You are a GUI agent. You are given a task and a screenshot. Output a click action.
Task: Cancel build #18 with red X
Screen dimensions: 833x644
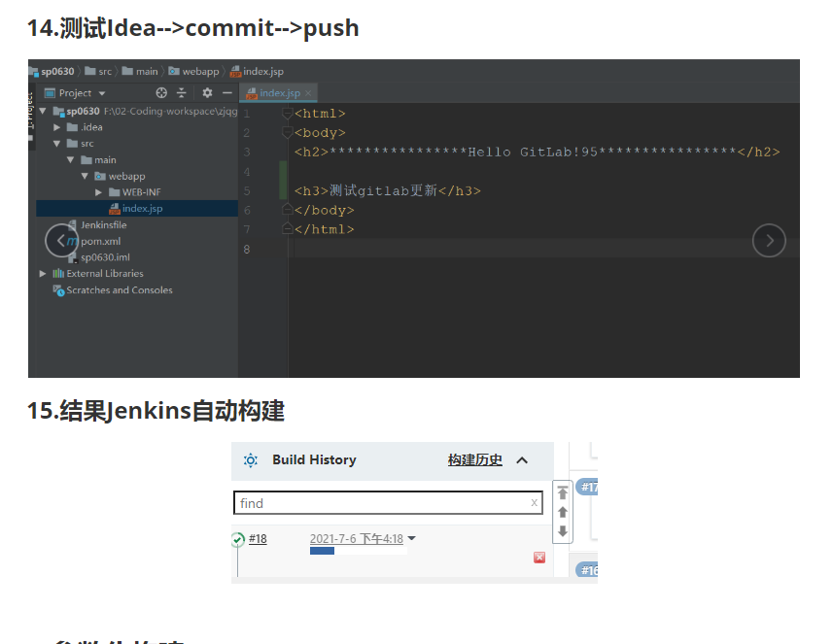539,557
